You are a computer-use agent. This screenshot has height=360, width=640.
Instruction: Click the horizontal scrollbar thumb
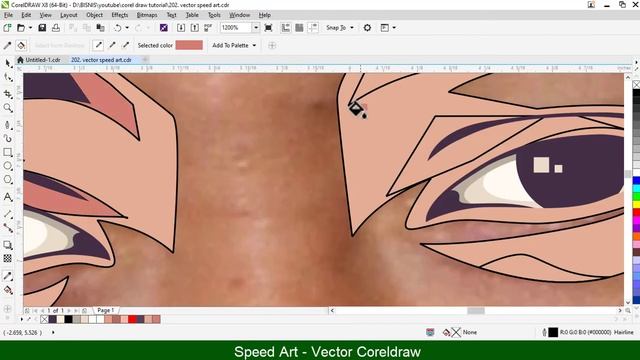coord(476,311)
